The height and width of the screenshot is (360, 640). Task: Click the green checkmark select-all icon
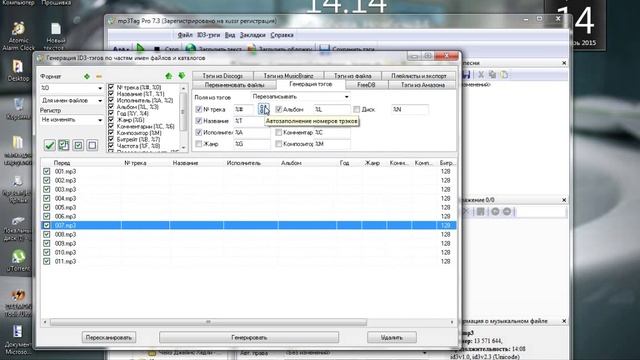49,145
